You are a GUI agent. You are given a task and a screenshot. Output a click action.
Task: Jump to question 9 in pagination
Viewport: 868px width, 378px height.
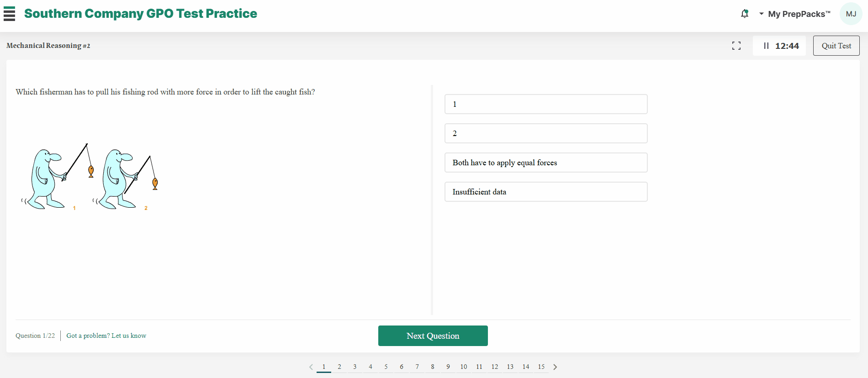[448, 367]
